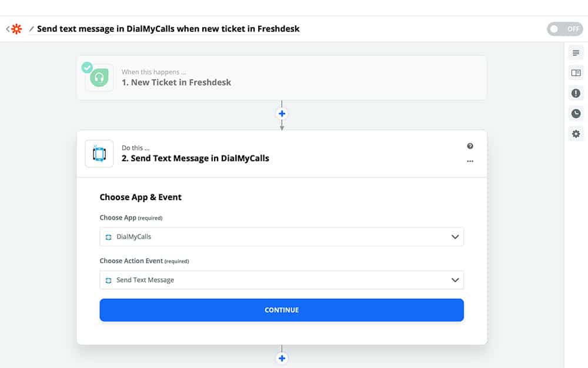The image size is (588, 368).
Task: Open the guide book icon in sidebar
Action: (x=576, y=73)
